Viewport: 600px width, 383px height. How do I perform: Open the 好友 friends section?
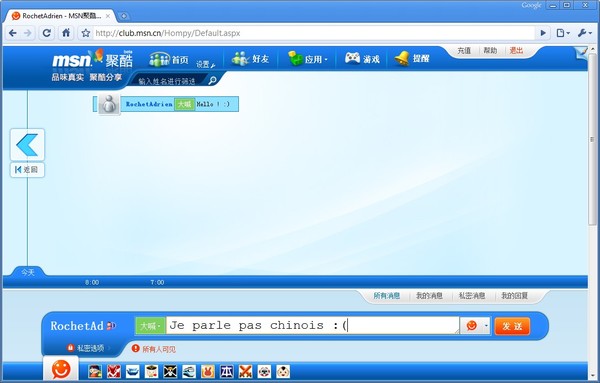coord(250,59)
